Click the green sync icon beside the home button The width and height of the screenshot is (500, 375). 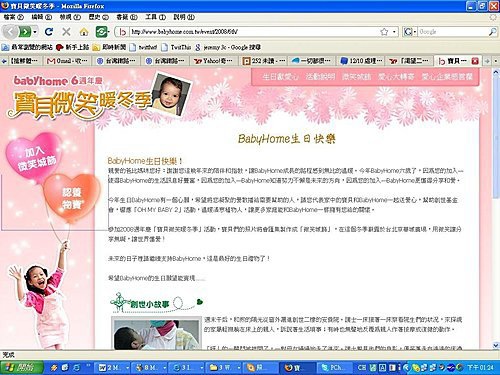coord(102,32)
